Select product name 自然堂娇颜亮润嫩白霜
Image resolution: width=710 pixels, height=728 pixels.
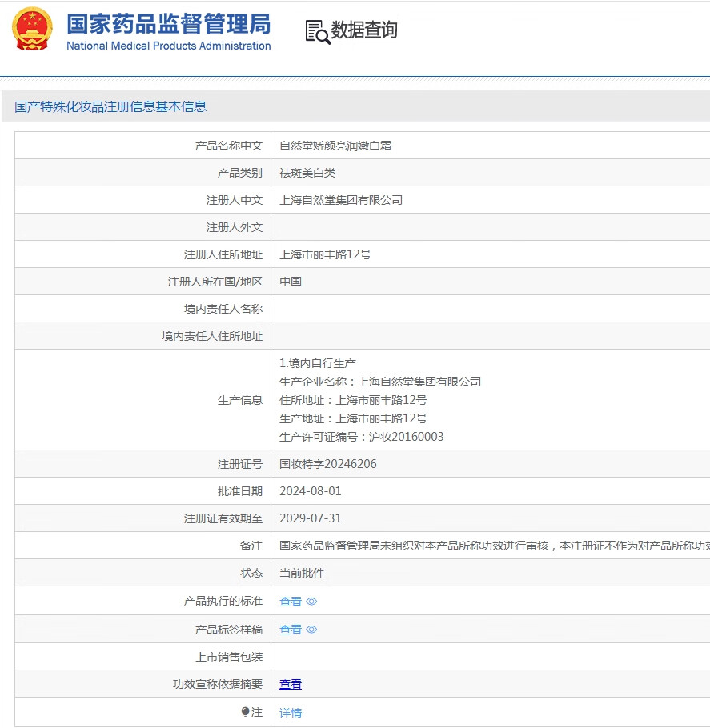point(335,146)
